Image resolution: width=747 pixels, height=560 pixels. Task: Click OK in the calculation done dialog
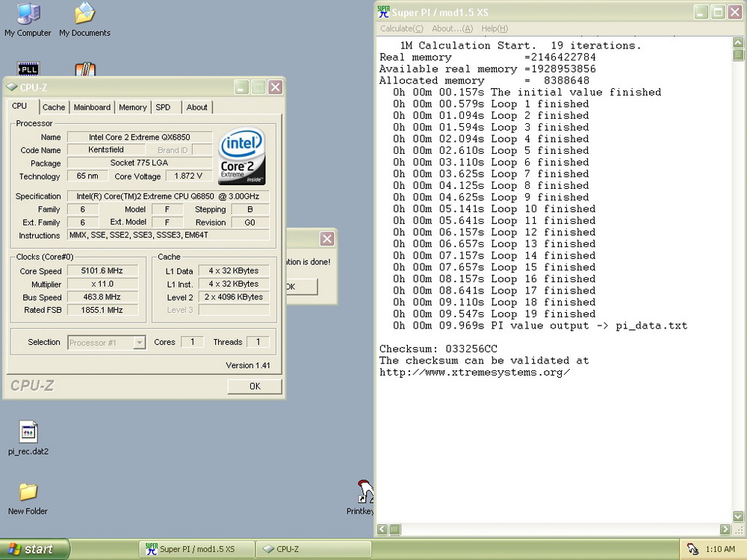click(302, 287)
